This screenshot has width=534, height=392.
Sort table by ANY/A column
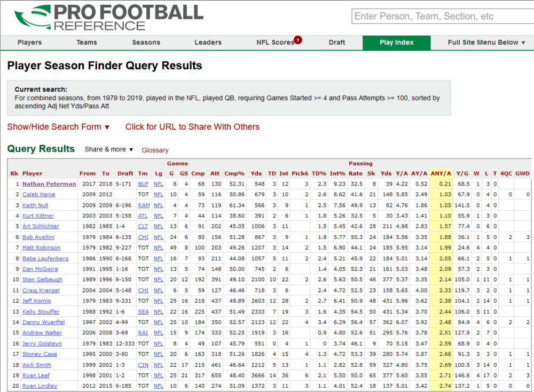(x=441, y=173)
